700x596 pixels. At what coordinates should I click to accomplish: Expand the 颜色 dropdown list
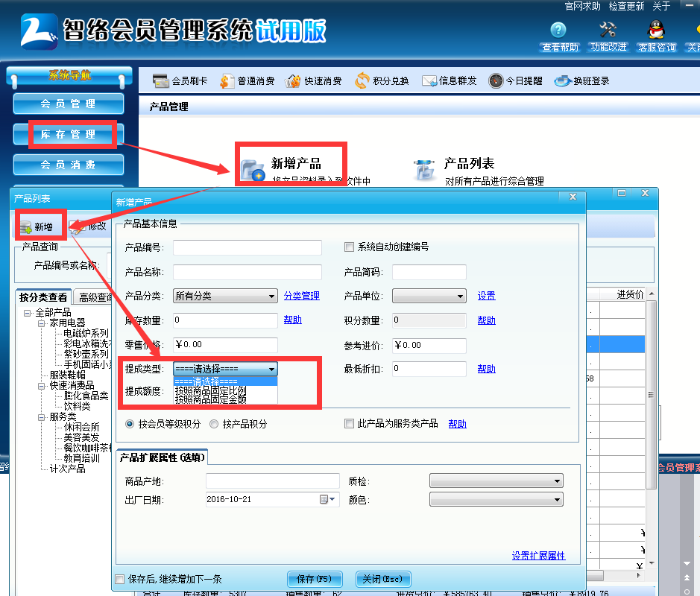pyautogui.click(x=556, y=499)
